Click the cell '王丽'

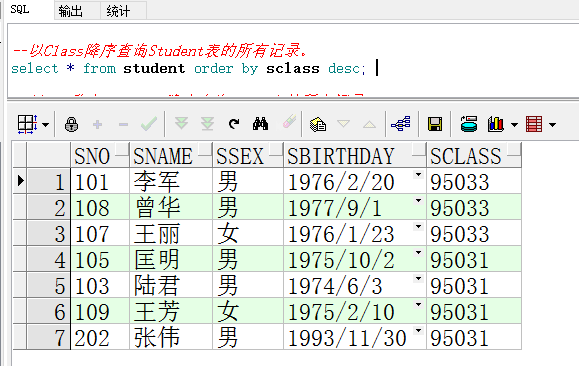tap(171, 233)
